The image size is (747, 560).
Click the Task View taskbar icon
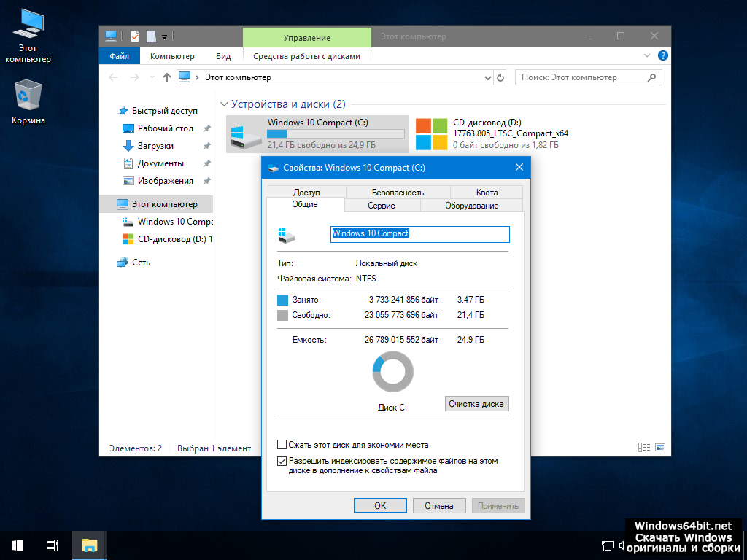[52, 545]
